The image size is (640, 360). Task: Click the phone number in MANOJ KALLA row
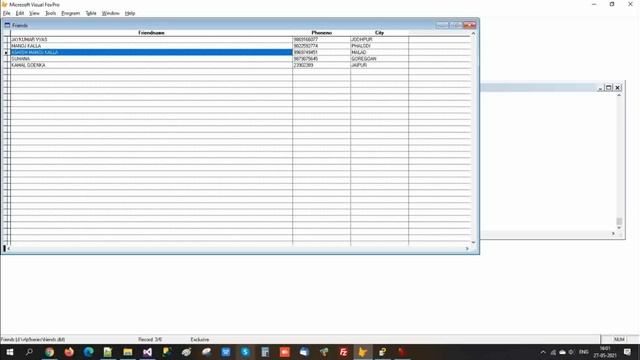tap(321, 46)
